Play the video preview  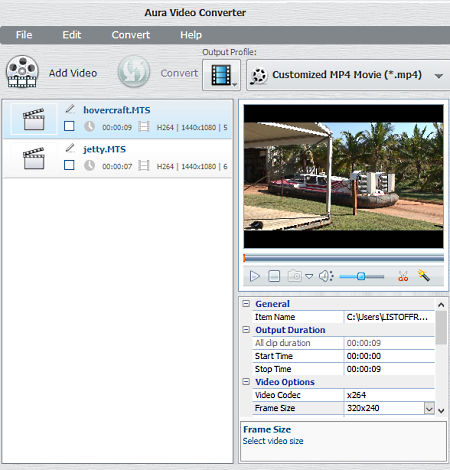(x=255, y=276)
